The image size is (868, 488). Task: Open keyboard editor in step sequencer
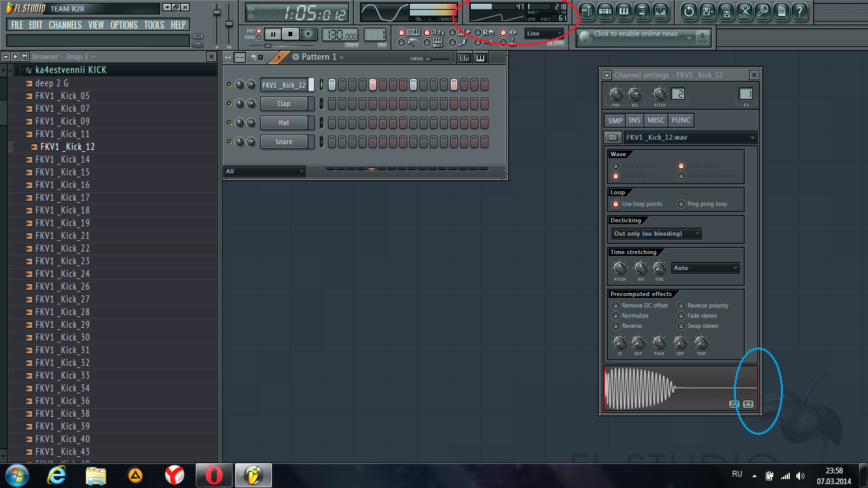479,58
